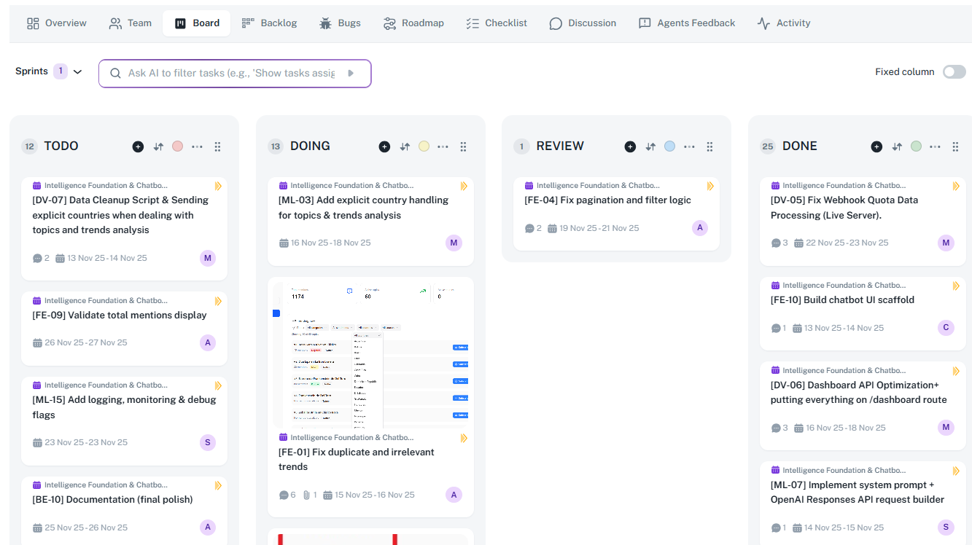The image size is (980, 545).
Task: Click the screenshot thumbnail on FE-01 card
Action: (370, 353)
